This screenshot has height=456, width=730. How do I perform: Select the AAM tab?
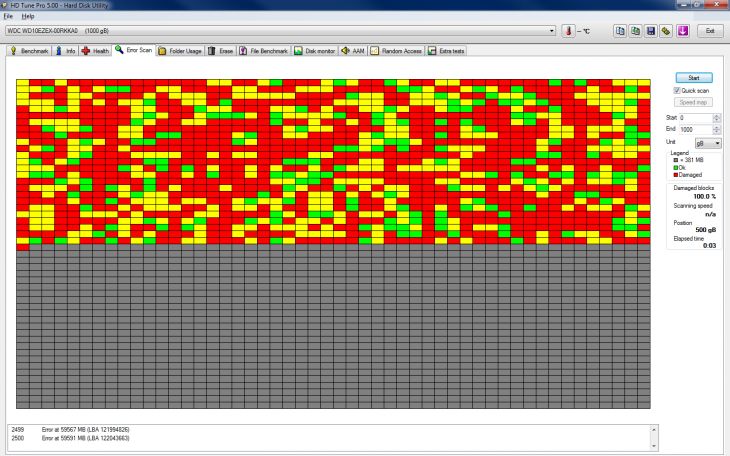click(353, 51)
